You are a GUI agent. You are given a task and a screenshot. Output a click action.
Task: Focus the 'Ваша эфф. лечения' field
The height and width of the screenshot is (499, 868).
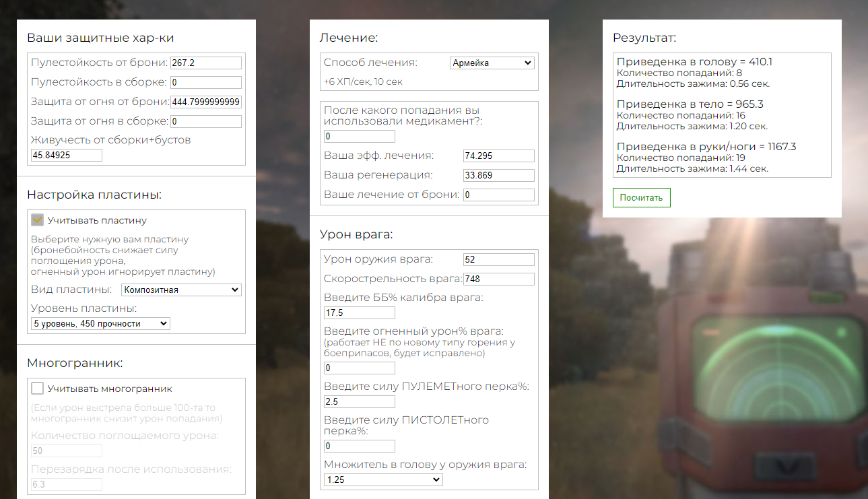(x=498, y=156)
